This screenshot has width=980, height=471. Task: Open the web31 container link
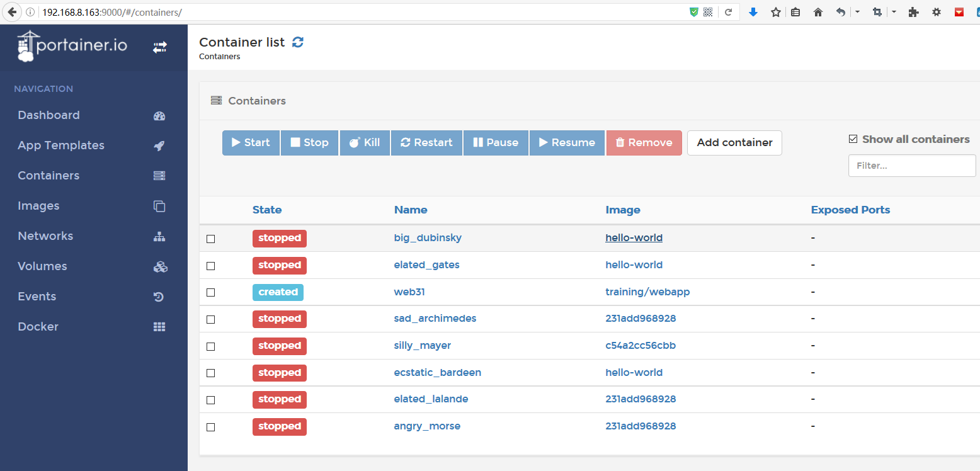(410, 292)
